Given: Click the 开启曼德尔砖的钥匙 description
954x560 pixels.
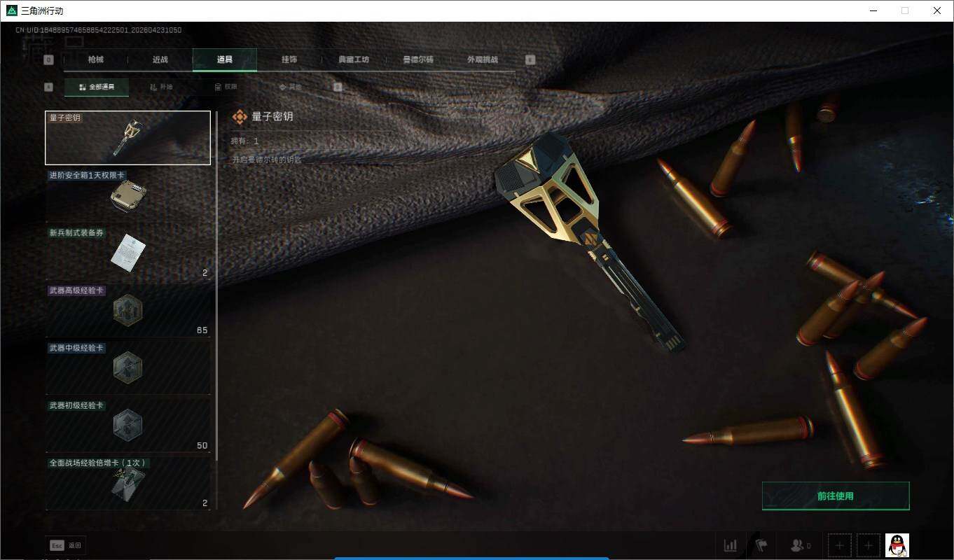Looking at the screenshot, I should [x=267, y=160].
